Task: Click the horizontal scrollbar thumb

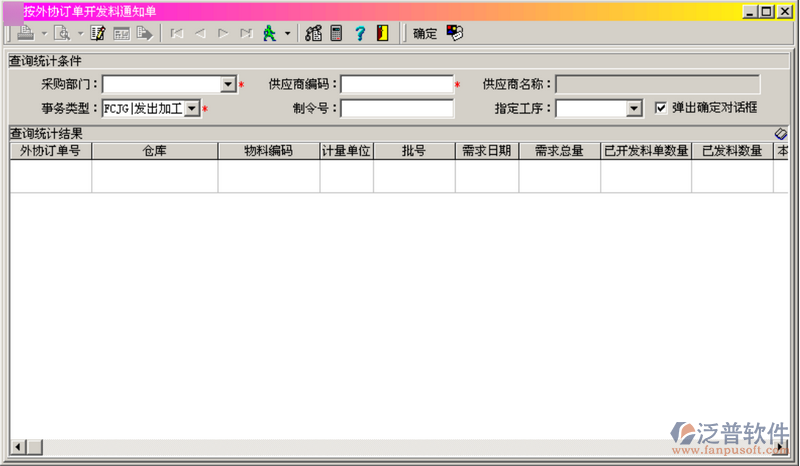Action: (x=35, y=447)
